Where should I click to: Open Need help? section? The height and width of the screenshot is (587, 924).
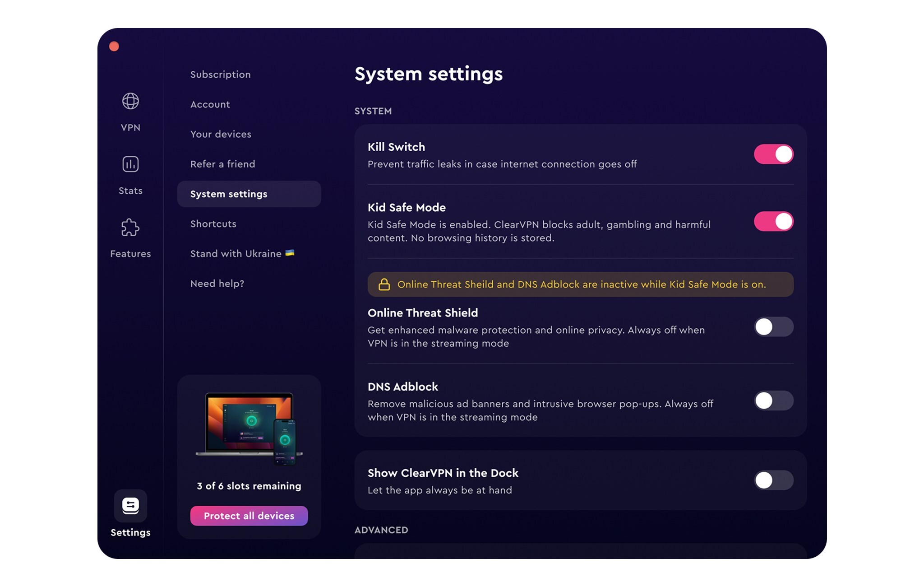coord(217,284)
